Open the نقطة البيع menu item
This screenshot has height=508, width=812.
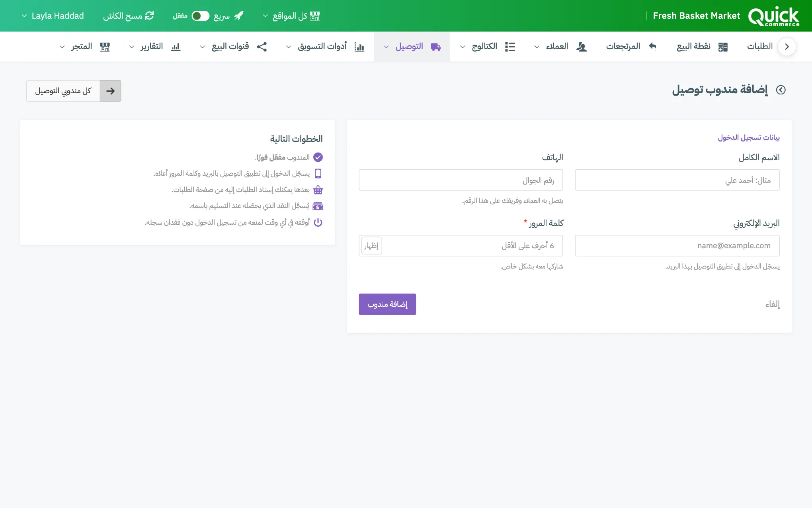coord(703,47)
